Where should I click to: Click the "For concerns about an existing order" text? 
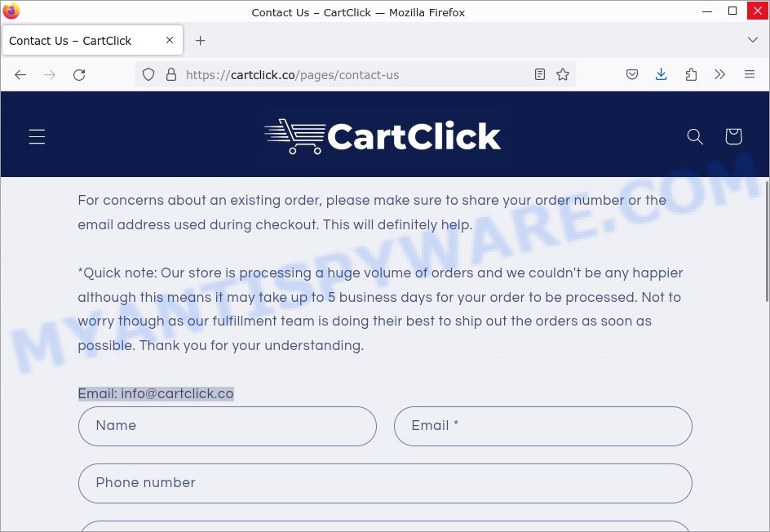click(372, 212)
